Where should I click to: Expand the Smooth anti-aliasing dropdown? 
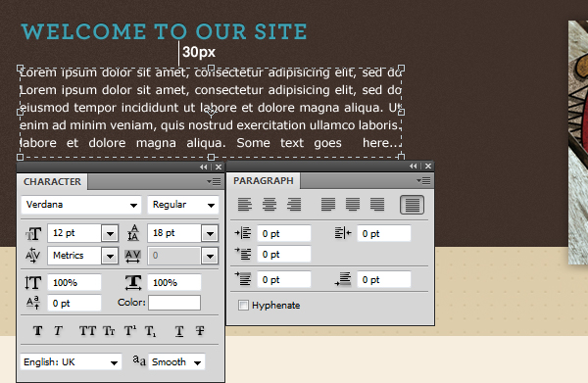(176, 362)
